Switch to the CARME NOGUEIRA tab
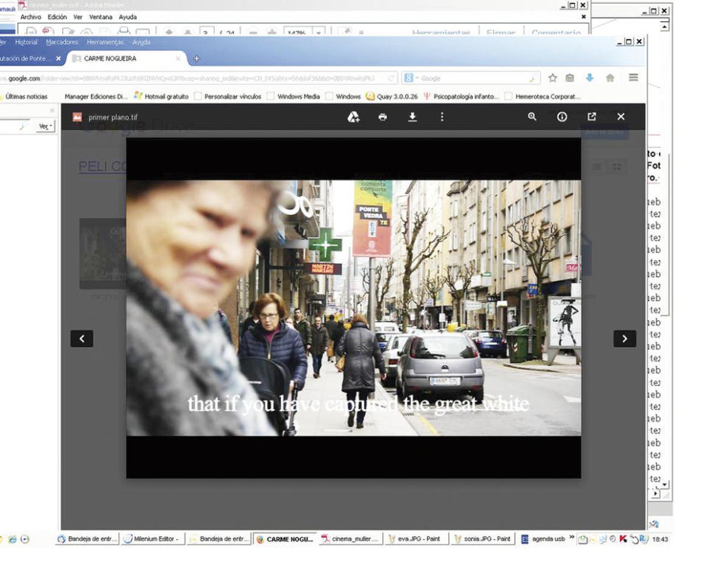This screenshot has width=728, height=582. (126, 59)
